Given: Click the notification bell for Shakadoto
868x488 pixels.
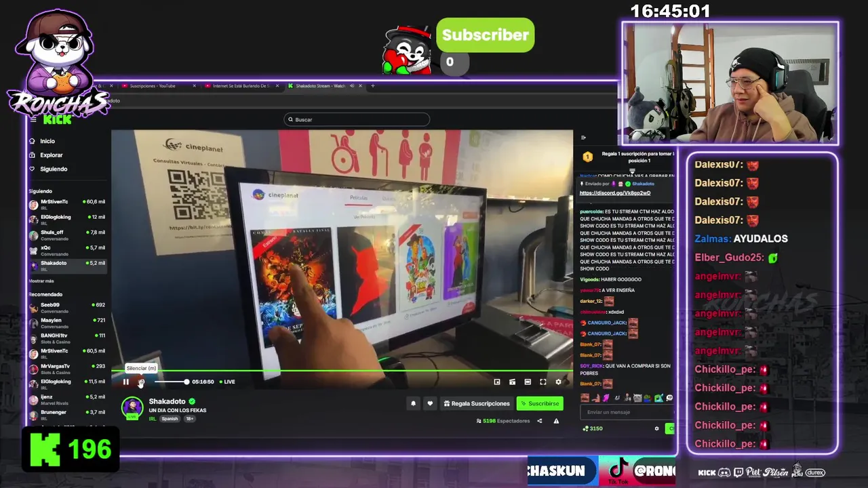Looking at the screenshot, I should tap(413, 403).
